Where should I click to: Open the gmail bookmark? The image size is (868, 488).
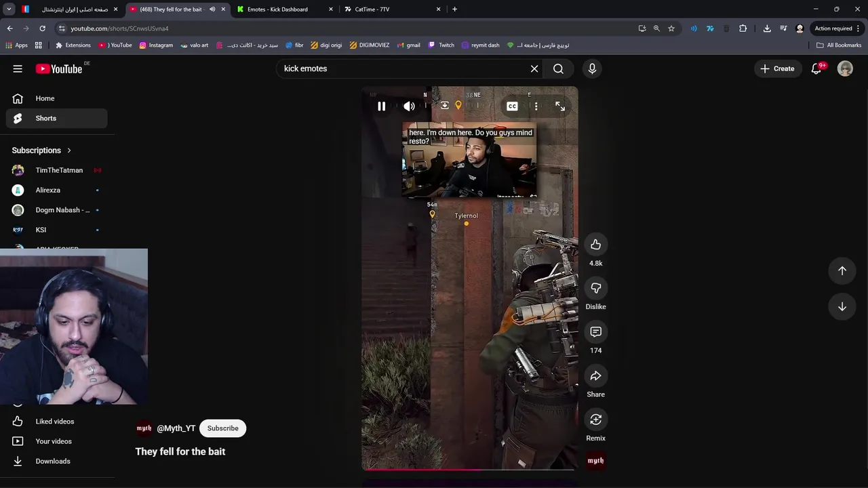[x=409, y=45]
